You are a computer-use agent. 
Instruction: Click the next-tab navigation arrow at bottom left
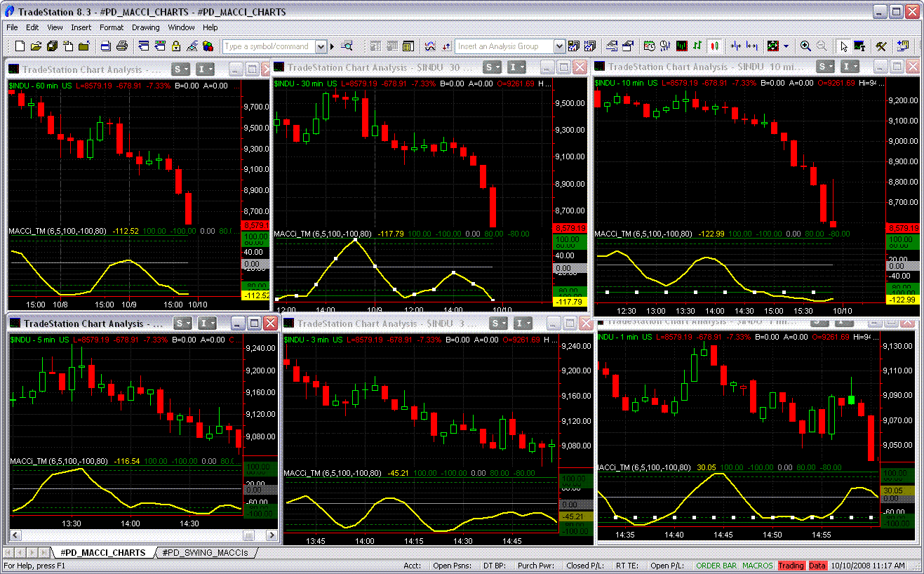tap(32, 552)
